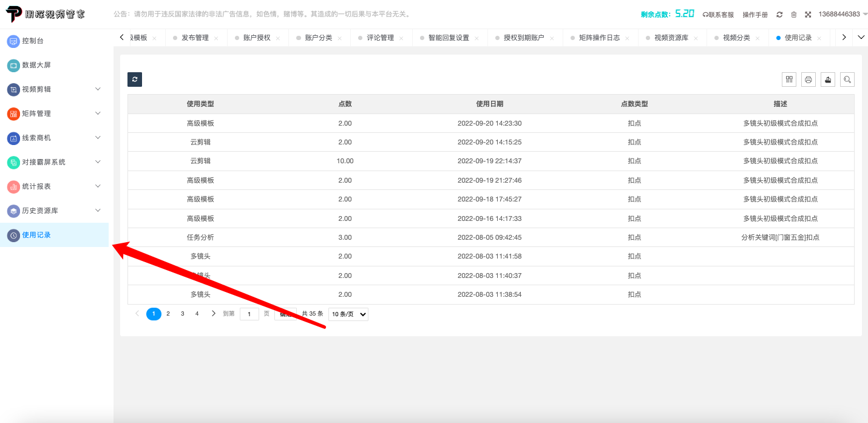
Task: Click the 联系客服 headset link
Action: (718, 14)
